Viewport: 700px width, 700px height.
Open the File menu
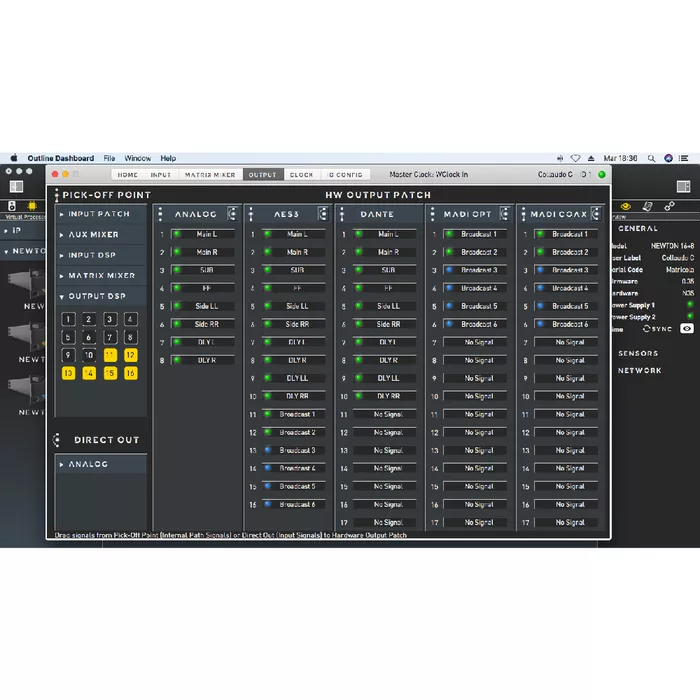pos(109,158)
